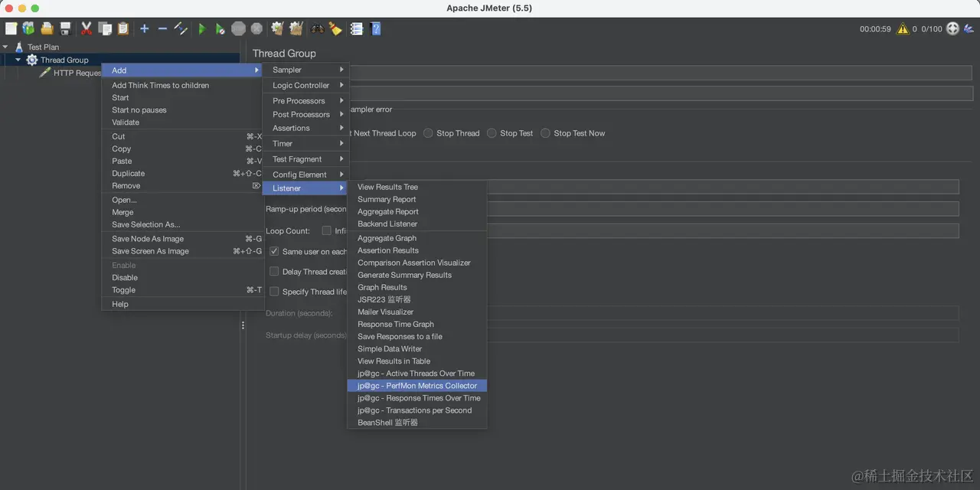This screenshot has height=490, width=980.
Task: Click the Save floppy disk icon
Action: coord(65,28)
